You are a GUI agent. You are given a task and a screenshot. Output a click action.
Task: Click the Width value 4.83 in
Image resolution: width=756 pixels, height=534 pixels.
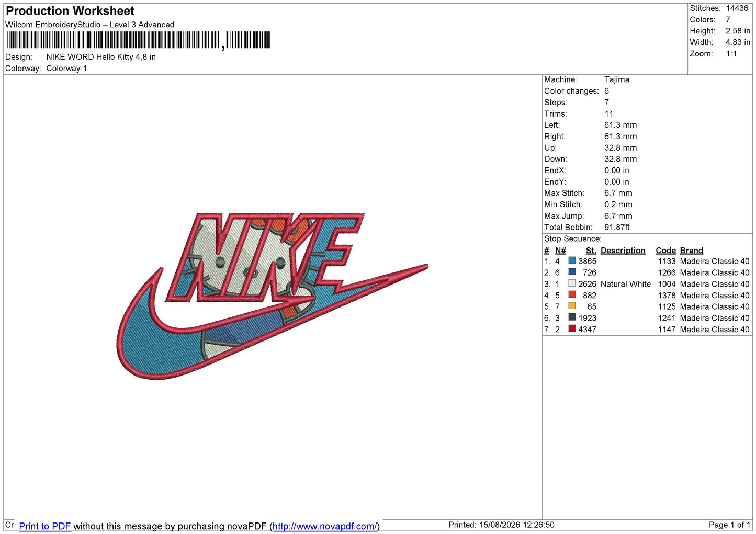738,42
